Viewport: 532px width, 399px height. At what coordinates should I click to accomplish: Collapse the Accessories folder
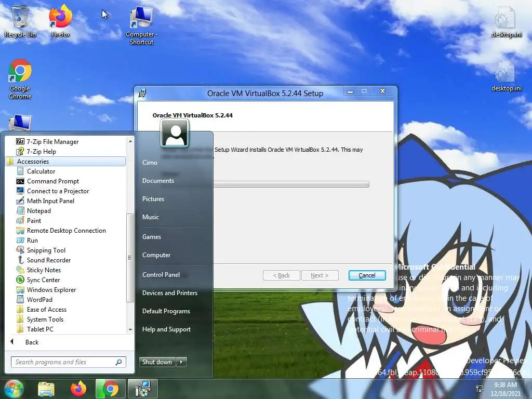coord(66,162)
